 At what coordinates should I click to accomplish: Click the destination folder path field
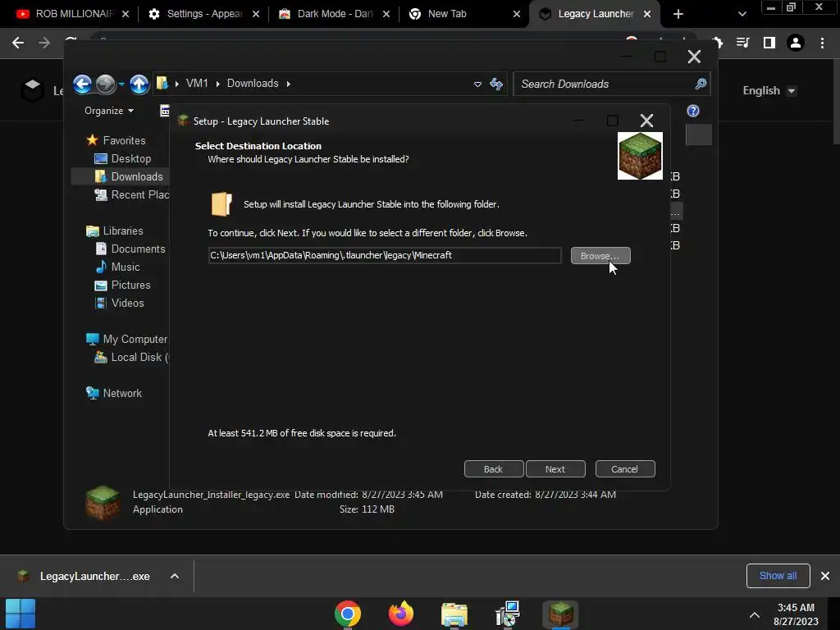pos(385,256)
